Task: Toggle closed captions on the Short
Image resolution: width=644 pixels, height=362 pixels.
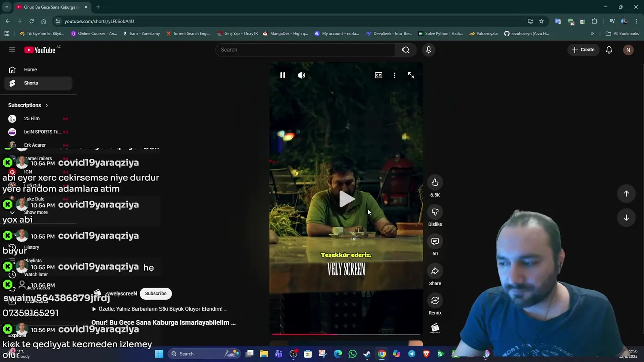Action: (x=378, y=75)
